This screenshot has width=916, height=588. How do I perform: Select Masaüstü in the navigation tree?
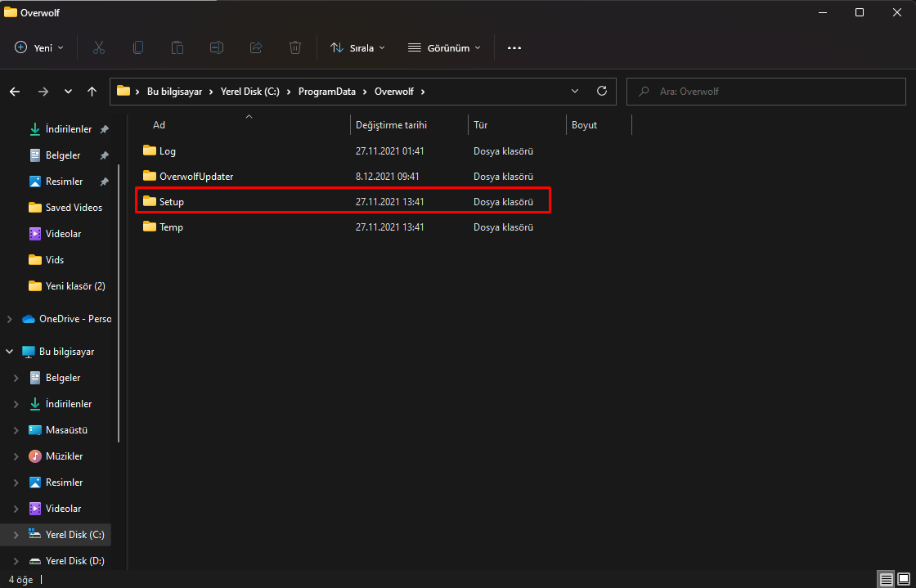coord(66,430)
